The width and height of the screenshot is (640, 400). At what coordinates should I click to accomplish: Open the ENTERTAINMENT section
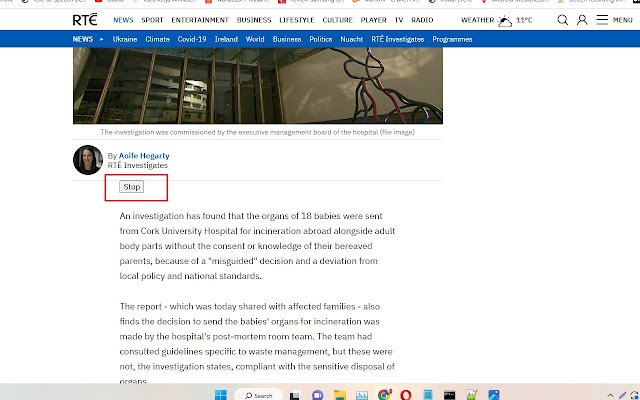click(x=200, y=20)
